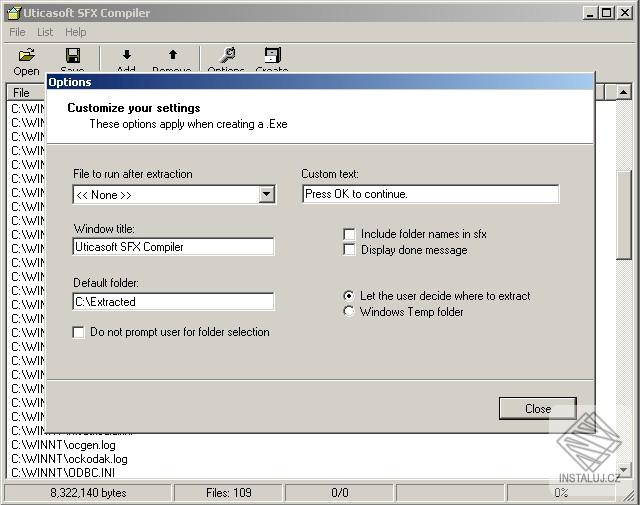This screenshot has height=505, width=640.
Task: Open the Help menu
Action: 76,32
